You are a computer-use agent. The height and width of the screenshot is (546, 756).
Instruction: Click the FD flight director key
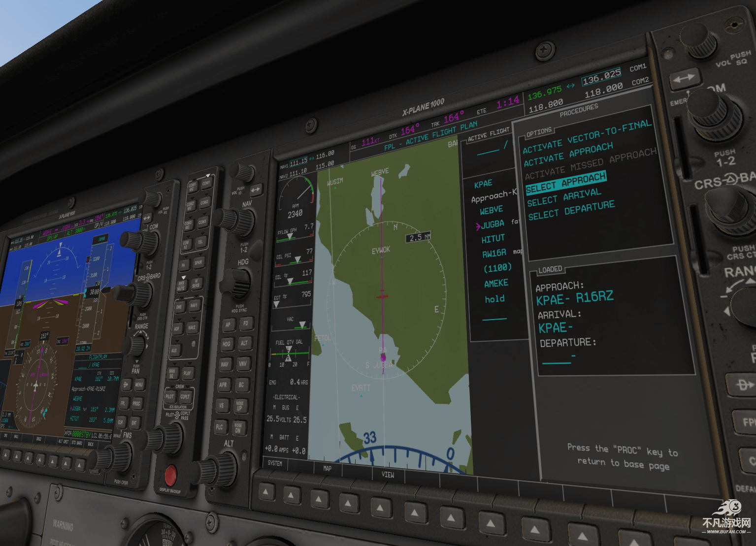pyautogui.click(x=246, y=323)
